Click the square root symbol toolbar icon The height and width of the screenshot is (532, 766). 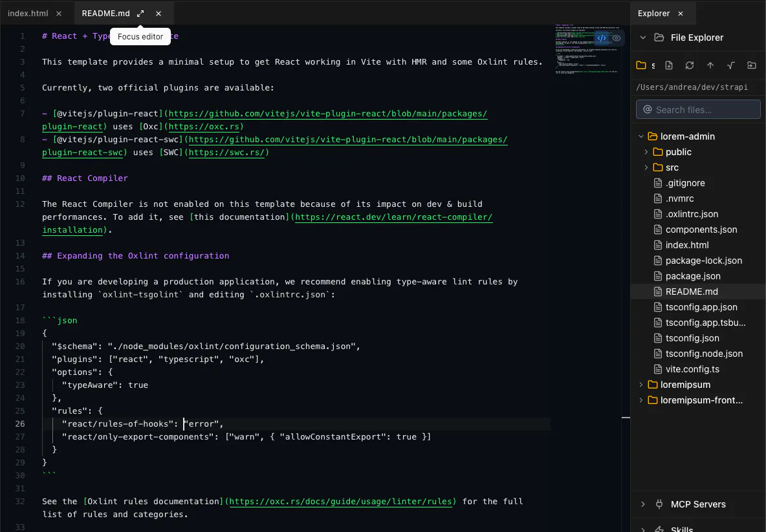point(731,65)
